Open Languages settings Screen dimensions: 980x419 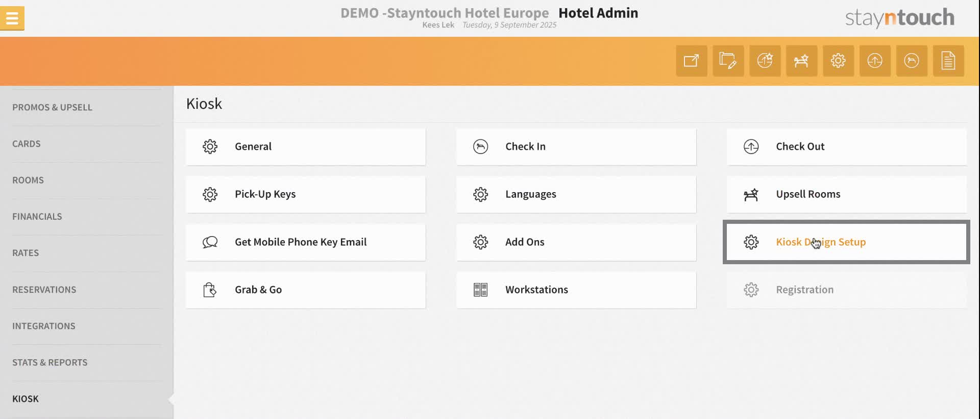tap(576, 194)
